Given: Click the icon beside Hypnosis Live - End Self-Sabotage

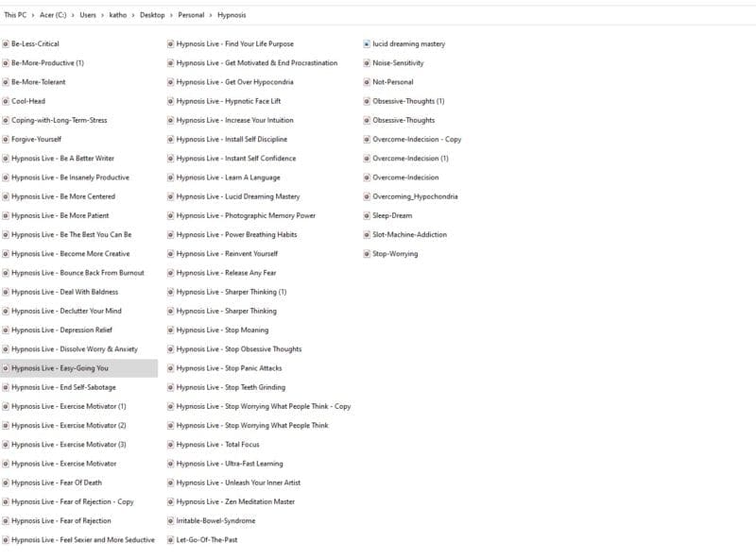Looking at the screenshot, I should (6, 387).
